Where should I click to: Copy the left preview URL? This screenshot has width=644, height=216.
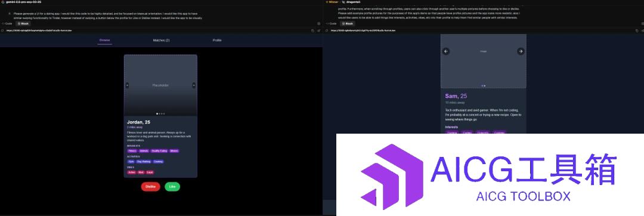312,30
